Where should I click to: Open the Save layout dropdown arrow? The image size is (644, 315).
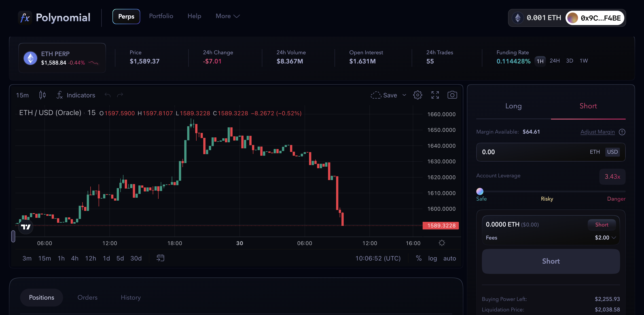point(404,95)
